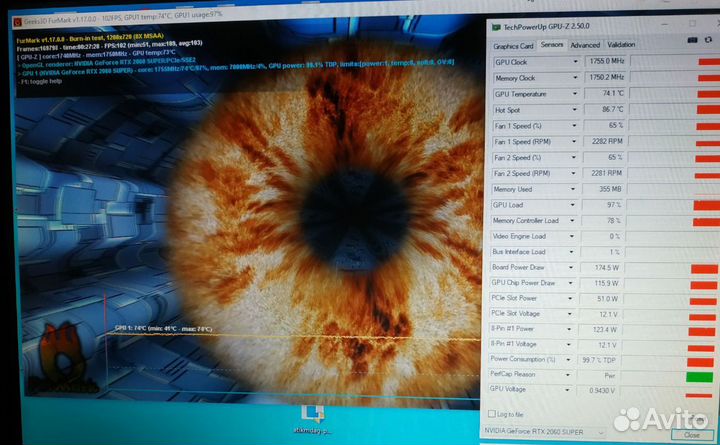Click the PerfCap Reason green graph bar
Viewport: 720px width, 445px height.
coord(699,377)
